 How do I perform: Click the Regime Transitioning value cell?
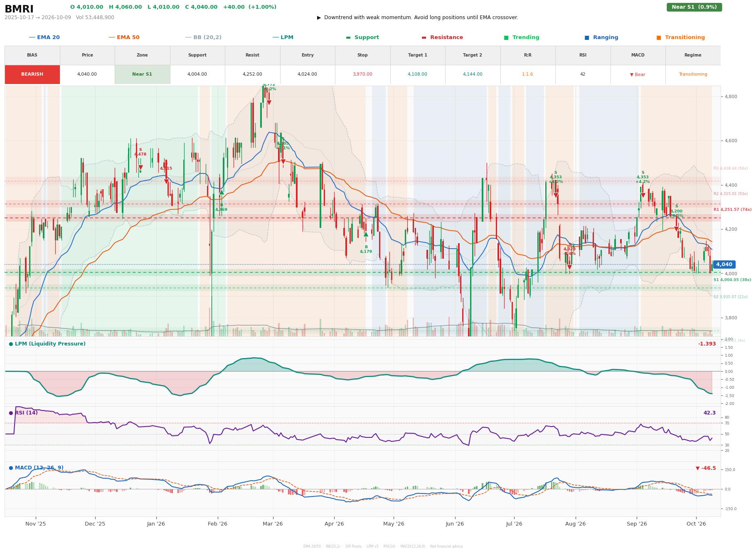click(693, 74)
